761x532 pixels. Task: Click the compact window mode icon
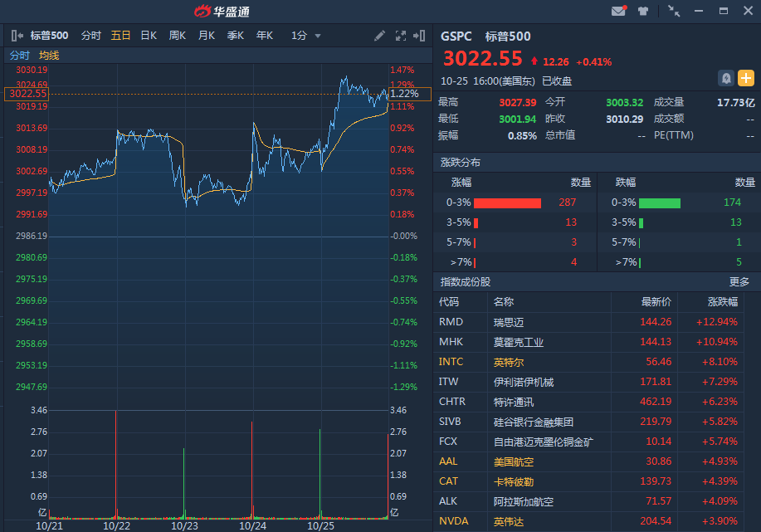point(673,11)
